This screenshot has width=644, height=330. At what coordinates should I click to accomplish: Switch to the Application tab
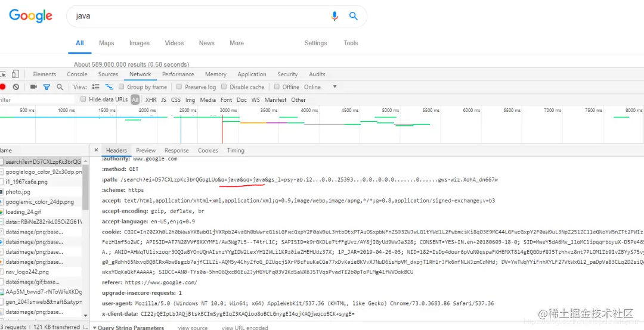252,74
